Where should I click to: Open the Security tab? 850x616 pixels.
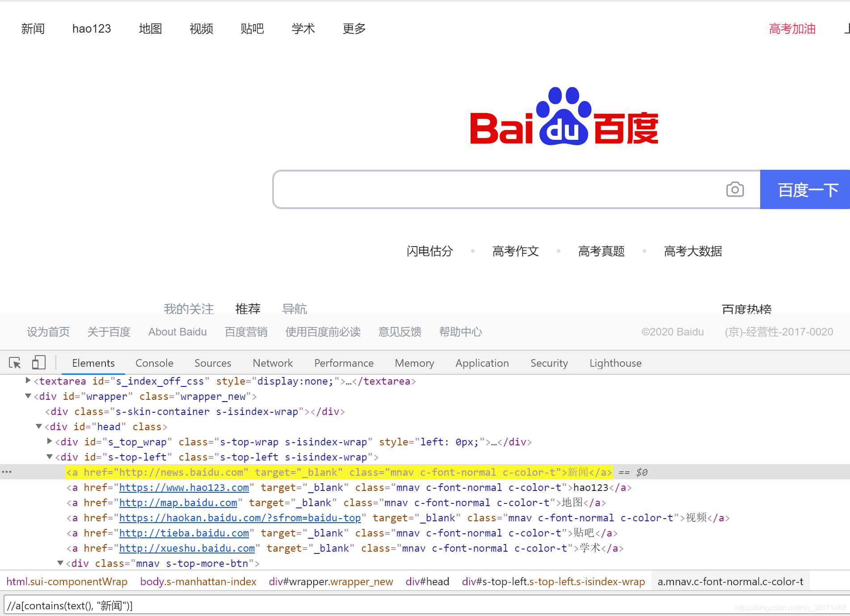[x=549, y=363]
